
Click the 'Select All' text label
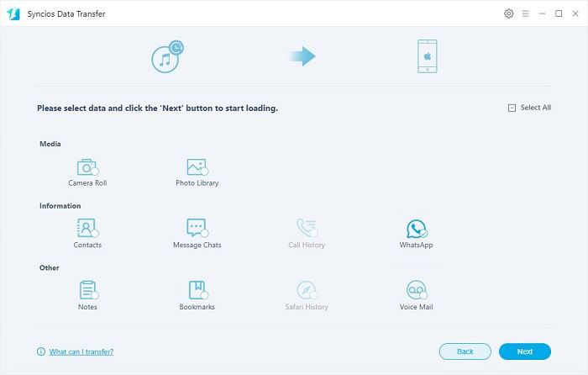click(536, 108)
